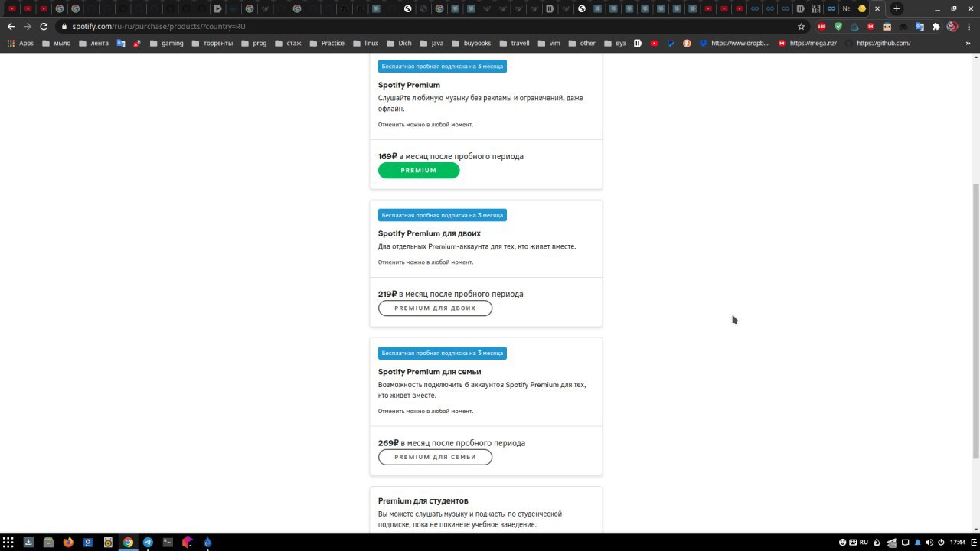Viewport: 980px width, 551px height.
Task: Switch the RU keyboard layout indicator
Action: 864,542
